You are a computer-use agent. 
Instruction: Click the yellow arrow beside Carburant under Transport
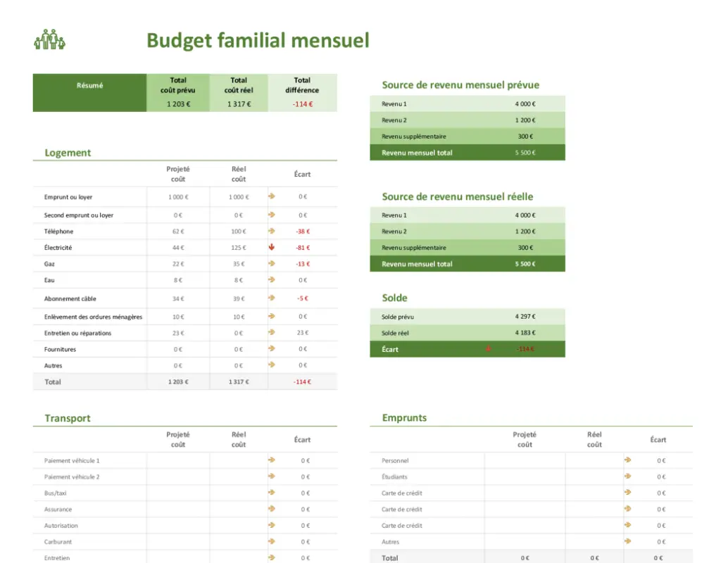point(271,541)
